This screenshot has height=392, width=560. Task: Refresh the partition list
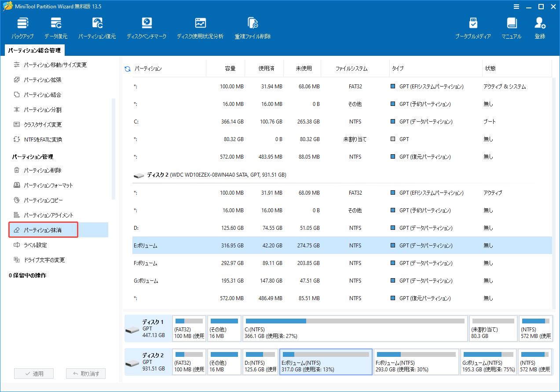(x=127, y=68)
